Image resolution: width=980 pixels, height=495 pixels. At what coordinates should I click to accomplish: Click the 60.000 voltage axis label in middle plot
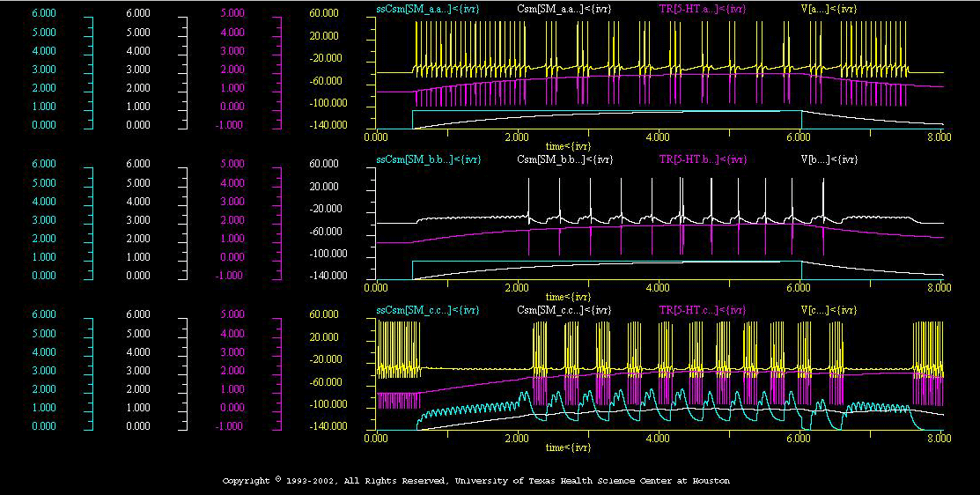coord(325,165)
